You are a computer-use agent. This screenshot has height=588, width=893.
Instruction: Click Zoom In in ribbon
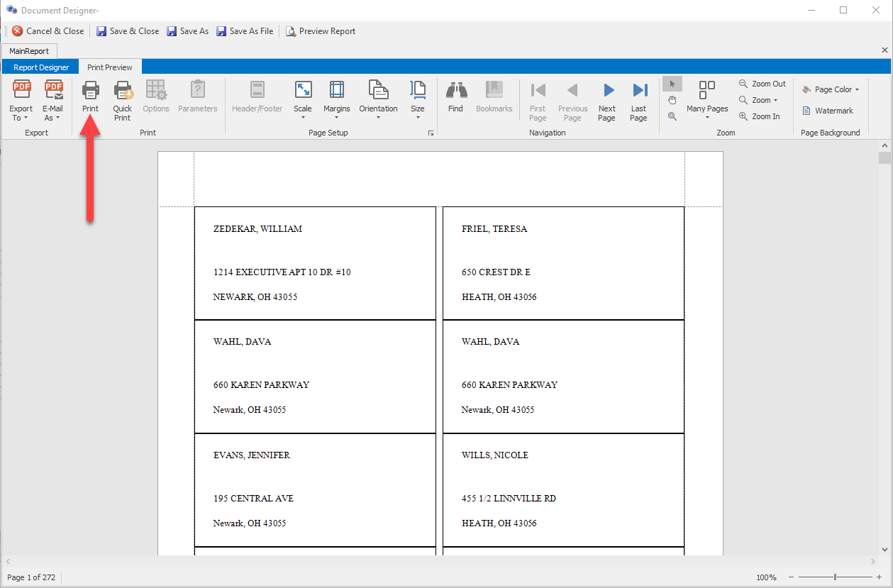click(x=760, y=116)
